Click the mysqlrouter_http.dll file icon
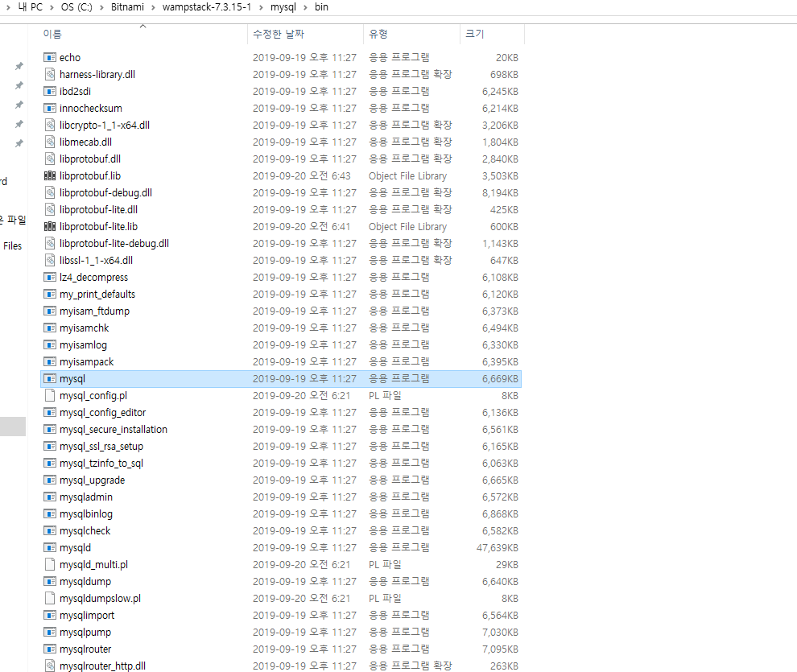 50,666
